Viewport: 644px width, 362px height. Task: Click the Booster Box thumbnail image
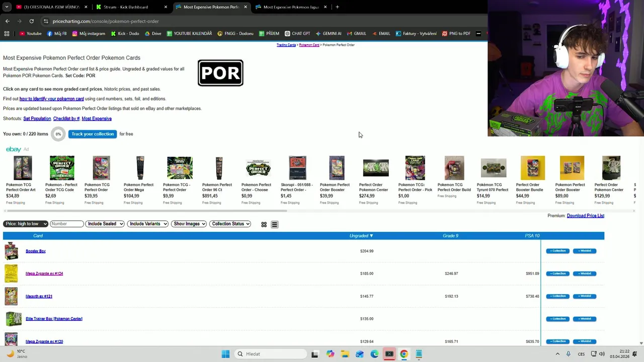11,251
